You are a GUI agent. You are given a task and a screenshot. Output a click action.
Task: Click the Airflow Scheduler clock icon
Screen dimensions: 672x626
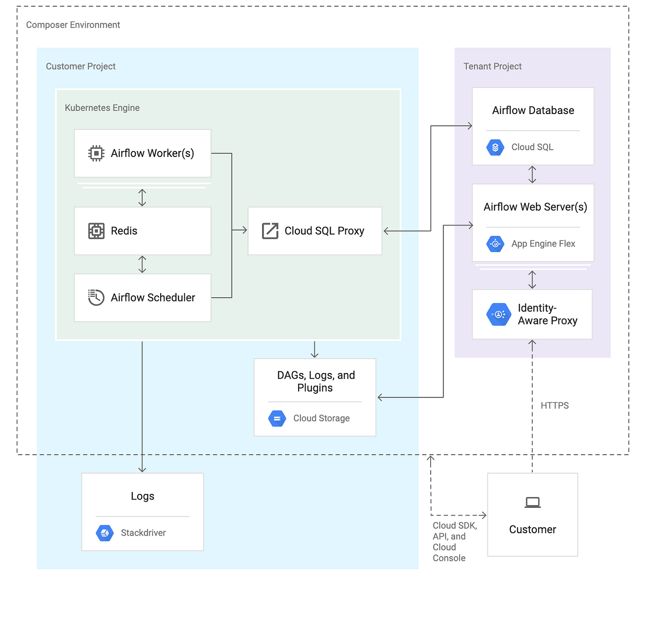pos(96,297)
